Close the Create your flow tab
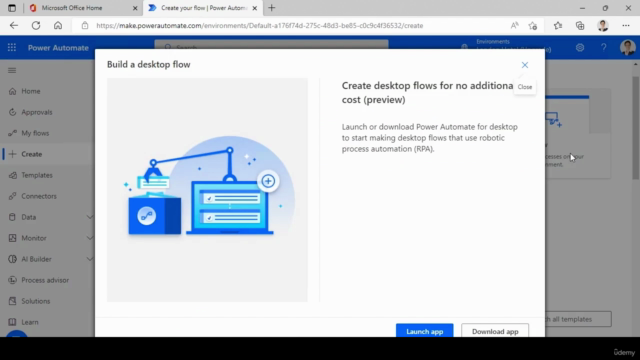This screenshot has height=360, width=640. (x=255, y=8)
